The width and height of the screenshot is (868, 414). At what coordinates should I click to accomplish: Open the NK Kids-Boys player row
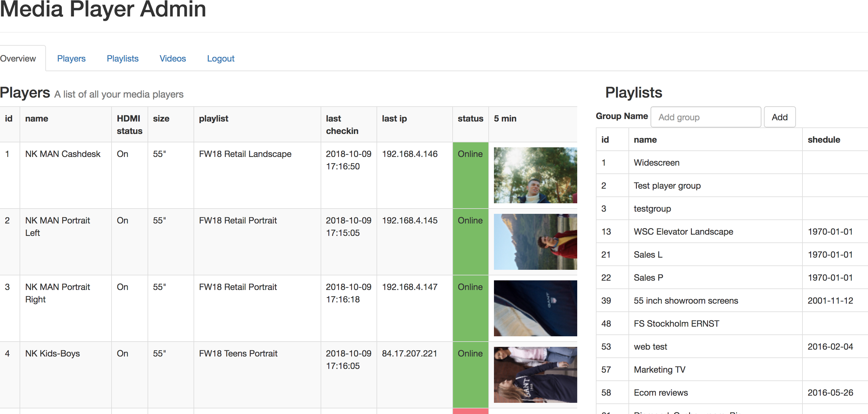coord(53,353)
